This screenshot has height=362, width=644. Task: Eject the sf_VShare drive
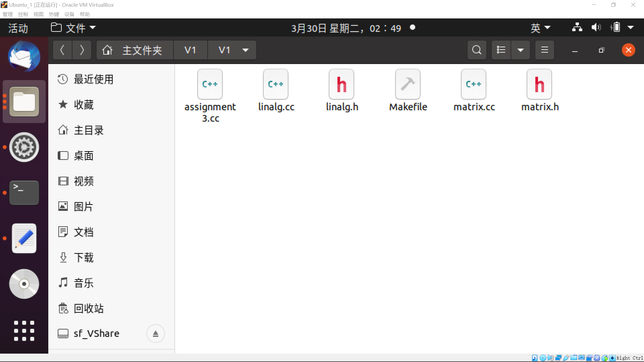[156, 334]
